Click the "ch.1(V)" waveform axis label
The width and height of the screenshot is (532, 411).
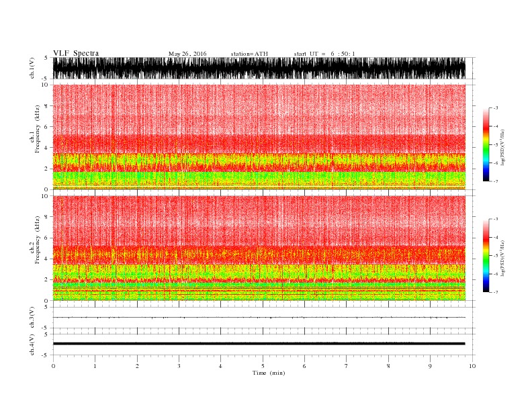[x=32, y=68]
